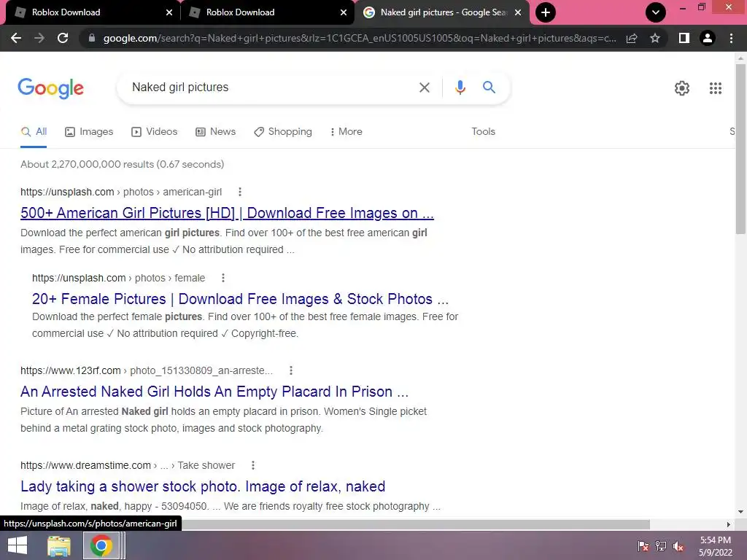Expand the More search categories menu
The image size is (747, 560).
pyautogui.click(x=347, y=132)
